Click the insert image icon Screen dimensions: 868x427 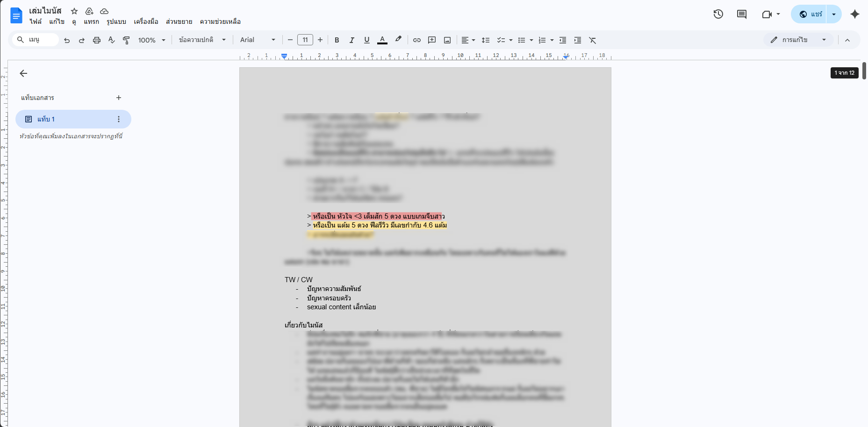447,40
